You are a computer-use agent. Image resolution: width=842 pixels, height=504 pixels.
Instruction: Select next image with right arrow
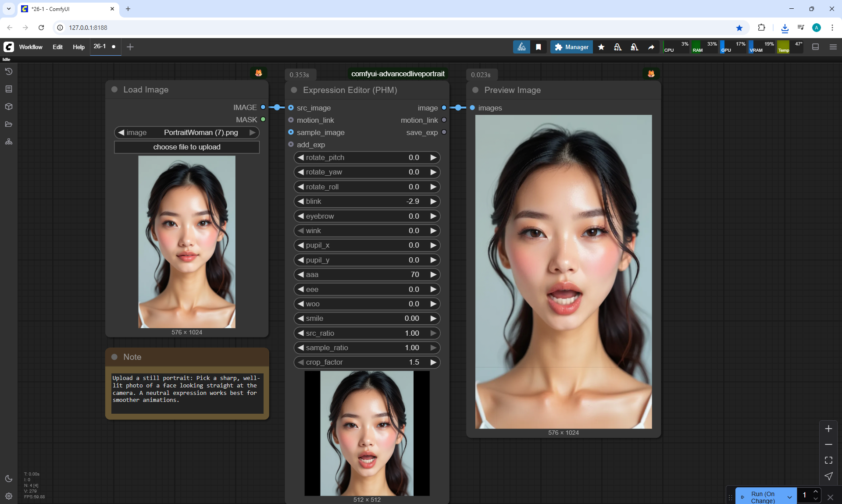252,132
